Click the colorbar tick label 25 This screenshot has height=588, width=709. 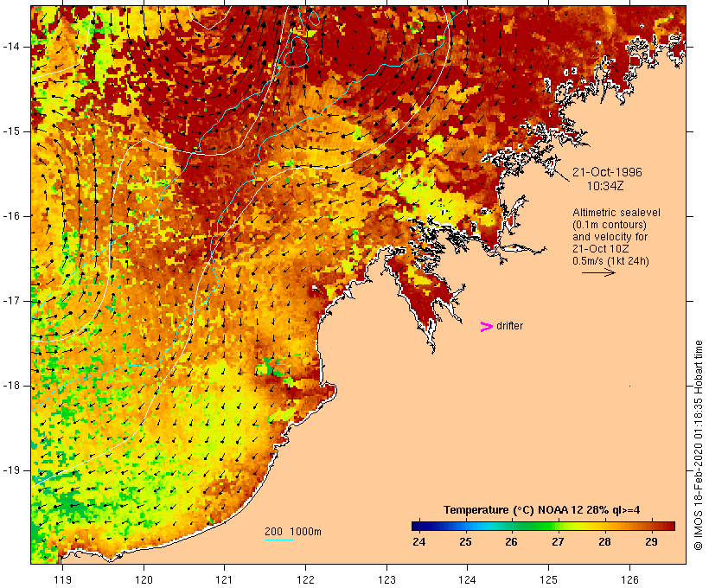pos(466,541)
